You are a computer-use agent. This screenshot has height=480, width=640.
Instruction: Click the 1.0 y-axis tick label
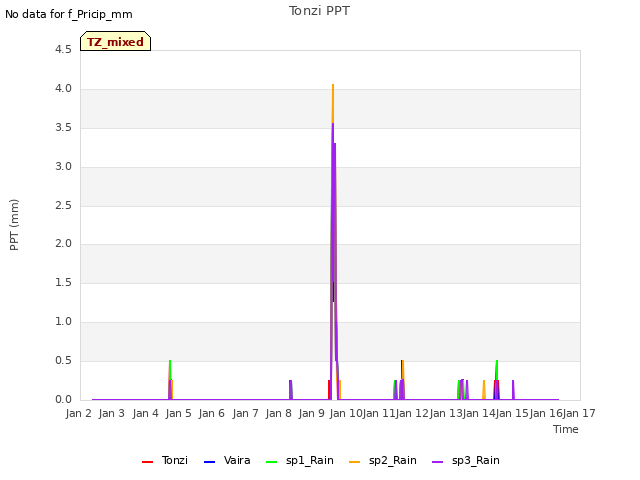(63, 322)
